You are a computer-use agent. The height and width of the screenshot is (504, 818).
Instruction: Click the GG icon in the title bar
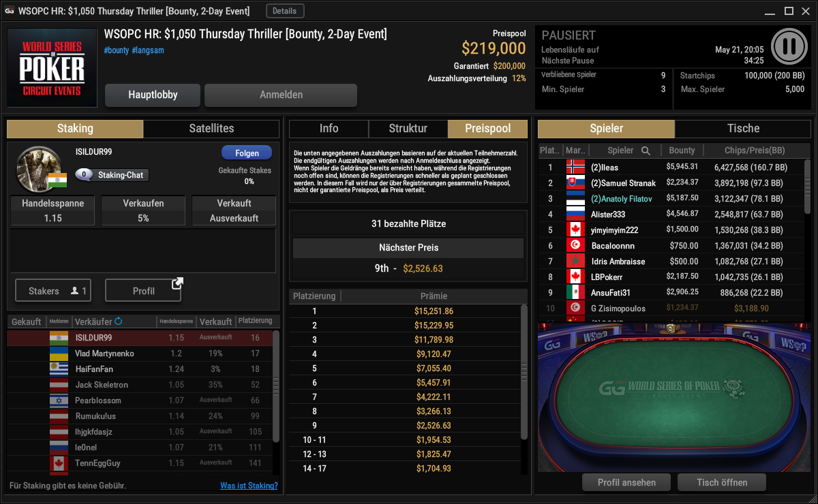pos(10,11)
